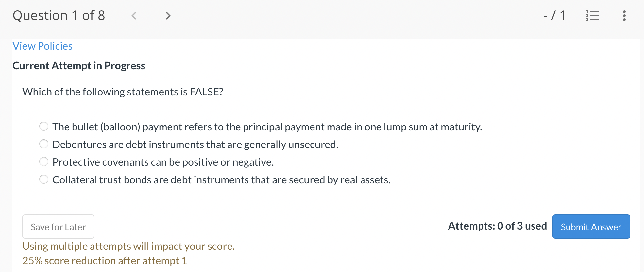Select the Debentures unsecured statement option

(x=44, y=144)
